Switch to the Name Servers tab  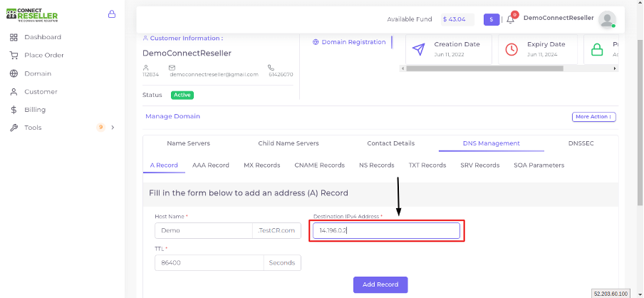coord(188,143)
